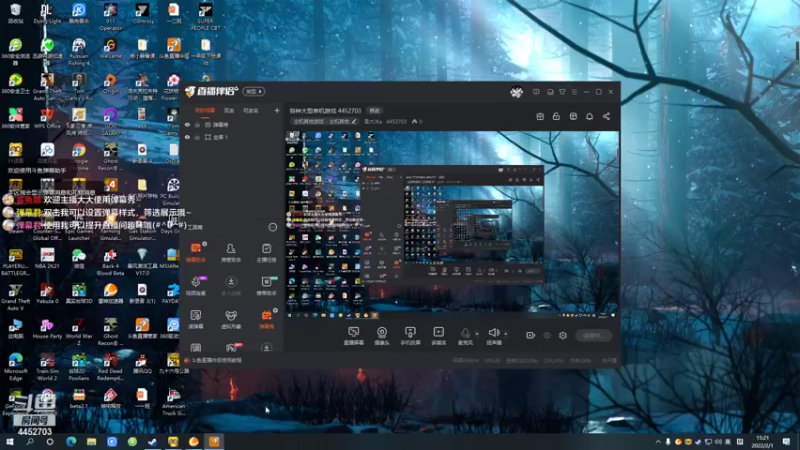
Task: Select the 全屏 1 source row
Action: (x=232, y=137)
